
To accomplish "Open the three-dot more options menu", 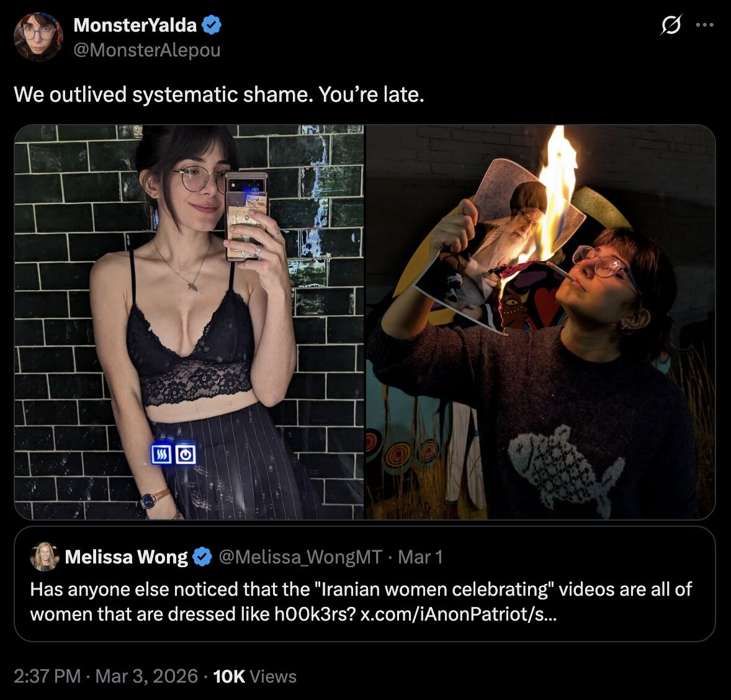I will pyautogui.click(x=704, y=25).
